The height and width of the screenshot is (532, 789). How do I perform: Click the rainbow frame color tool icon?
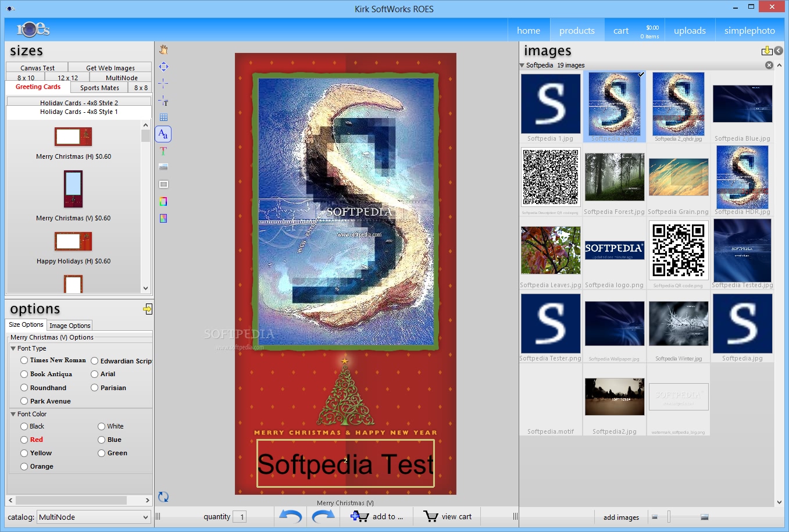163,201
